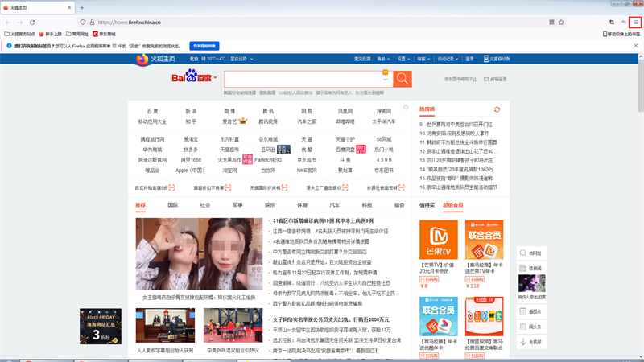The height and width of the screenshot is (362, 644).
Task: Open tracking protection shield icon
Action: coord(83,23)
